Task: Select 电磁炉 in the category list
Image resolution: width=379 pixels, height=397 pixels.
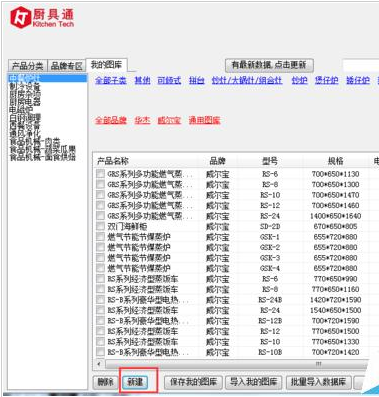Action: [21, 109]
